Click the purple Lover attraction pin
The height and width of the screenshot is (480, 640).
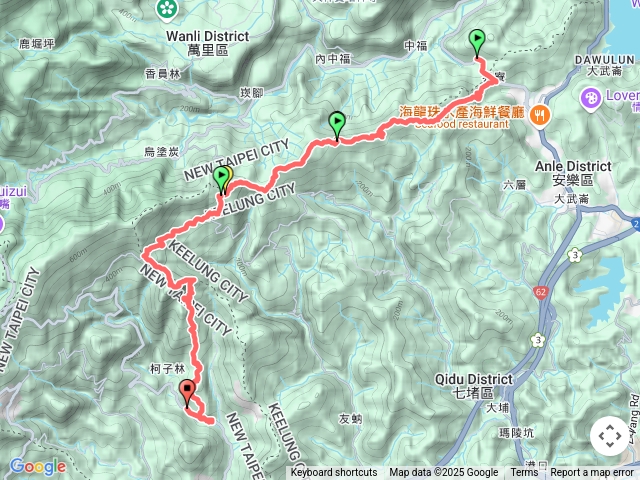point(591,99)
